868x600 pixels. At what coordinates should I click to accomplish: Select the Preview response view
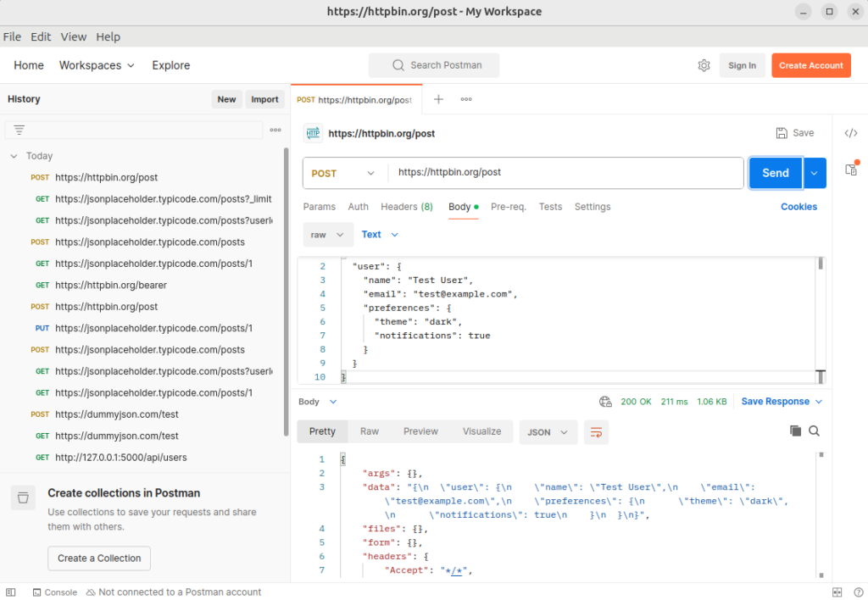coord(420,431)
